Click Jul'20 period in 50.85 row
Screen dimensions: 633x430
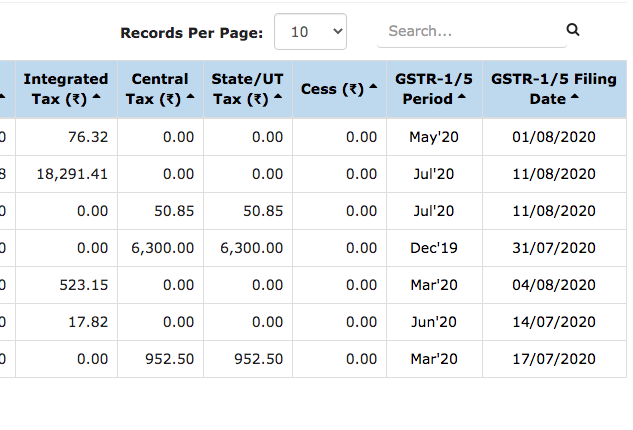click(x=434, y=211)
